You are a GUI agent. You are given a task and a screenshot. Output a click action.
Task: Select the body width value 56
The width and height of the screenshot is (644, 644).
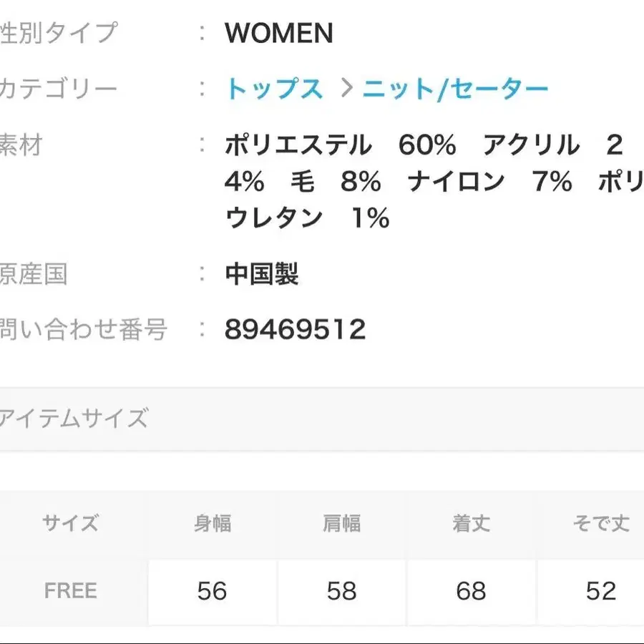click(211, 592)
